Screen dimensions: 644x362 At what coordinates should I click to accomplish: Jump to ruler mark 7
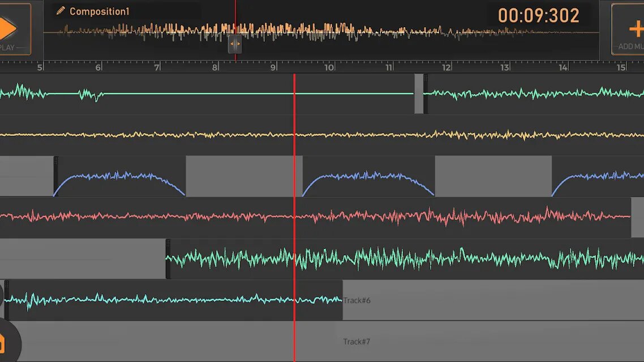pyautogui.click(x=157, y=67)
